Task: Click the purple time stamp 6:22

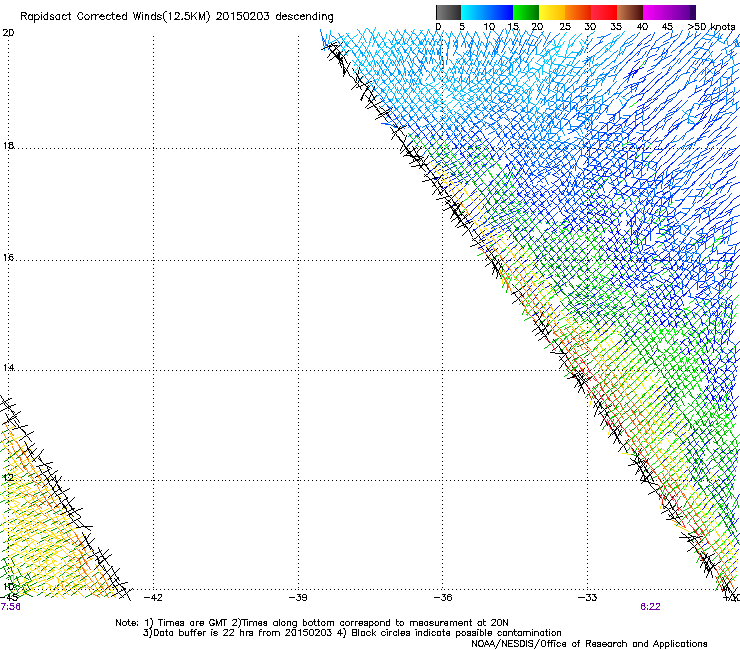Action: pos(650,607)
